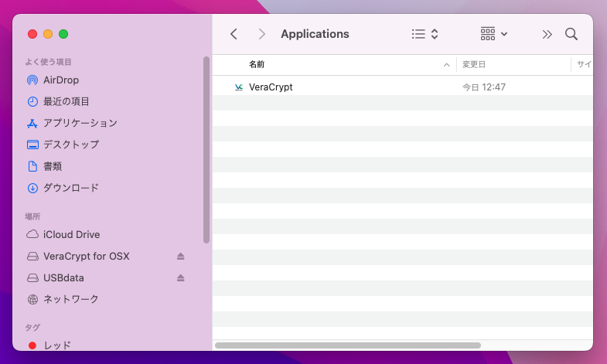Click the red レッド tag
Image resolution: width=607 pixels, height=364 pixels.
click(x=56, y=345)
